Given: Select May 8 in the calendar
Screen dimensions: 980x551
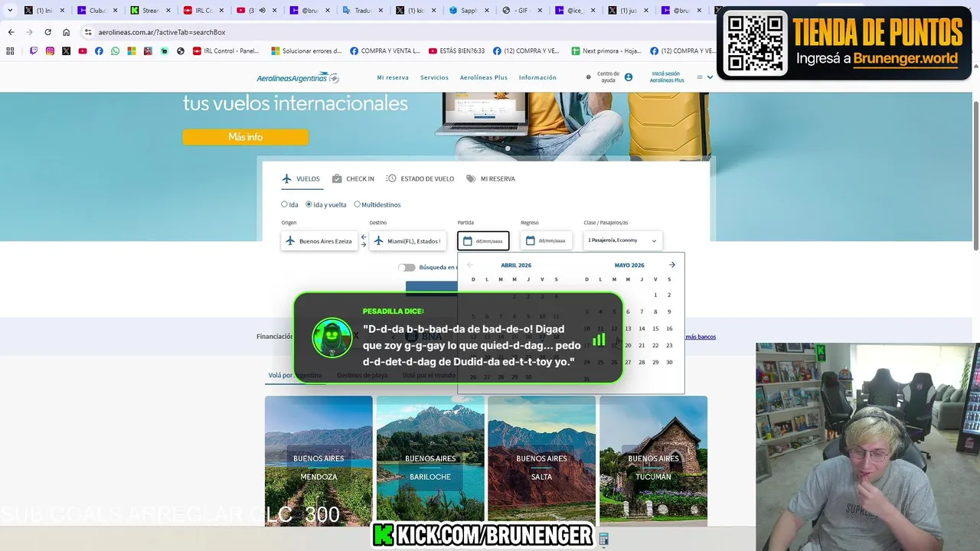Looking at the screenshot, I should pos(655,311).
